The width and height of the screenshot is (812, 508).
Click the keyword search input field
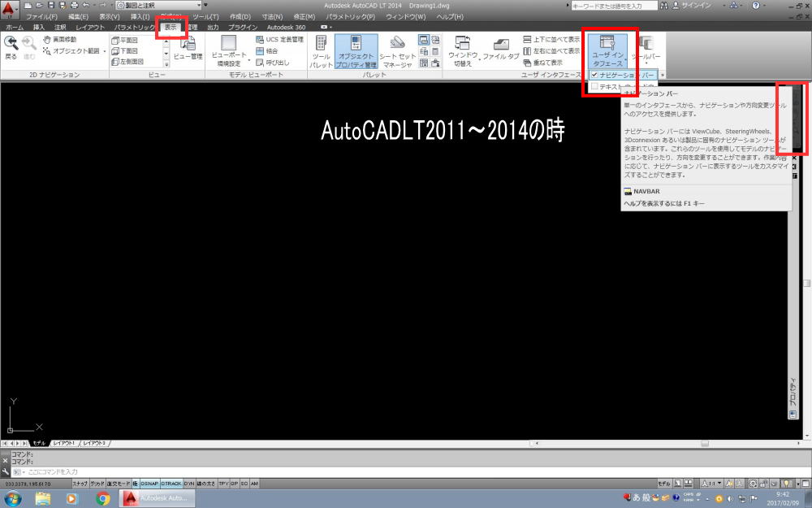pyautogui.click(x=614, y=5)
